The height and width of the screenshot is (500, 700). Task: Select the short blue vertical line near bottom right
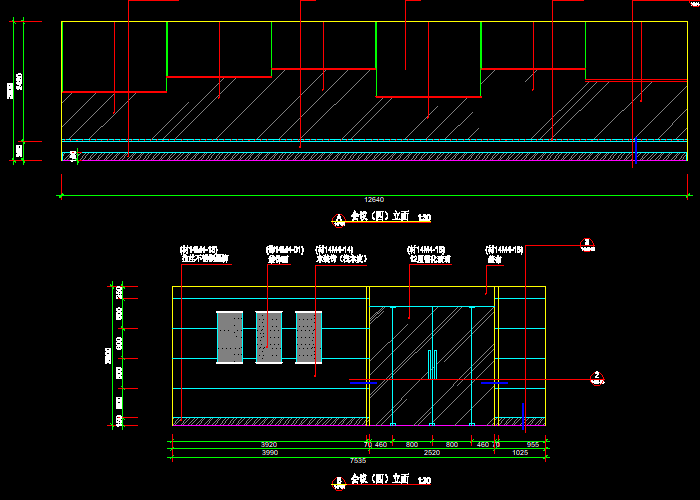[523, 411]
